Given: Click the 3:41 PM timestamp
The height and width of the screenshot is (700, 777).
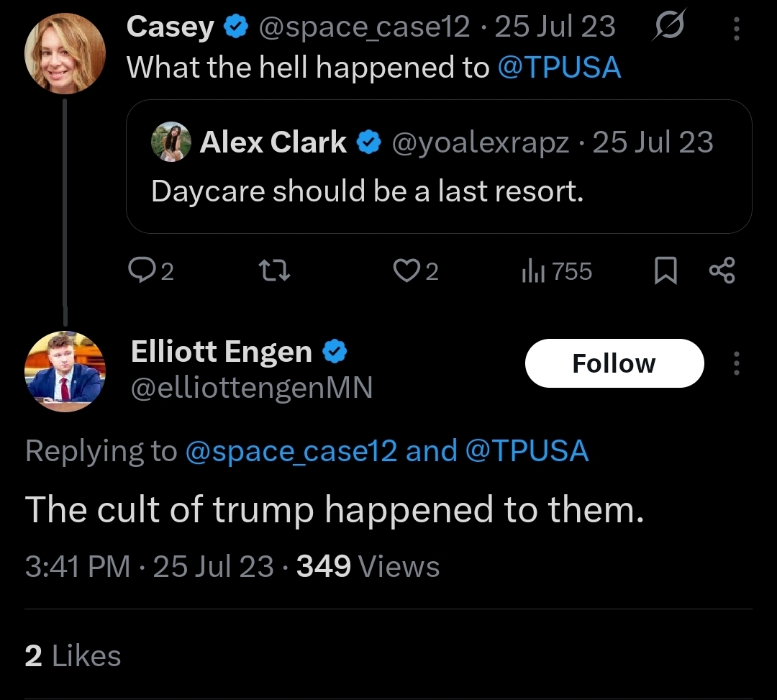Looking at the screenshot, I should coord(78,566).
